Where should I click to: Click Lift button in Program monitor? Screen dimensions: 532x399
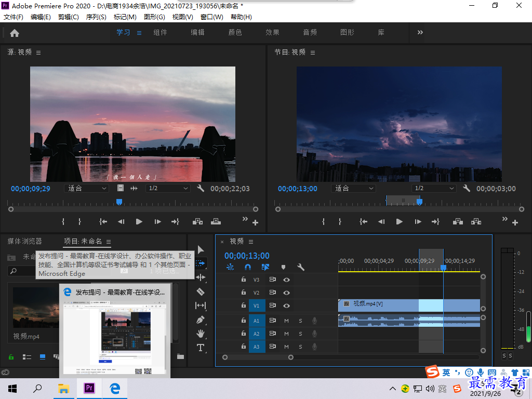[458, 222]
